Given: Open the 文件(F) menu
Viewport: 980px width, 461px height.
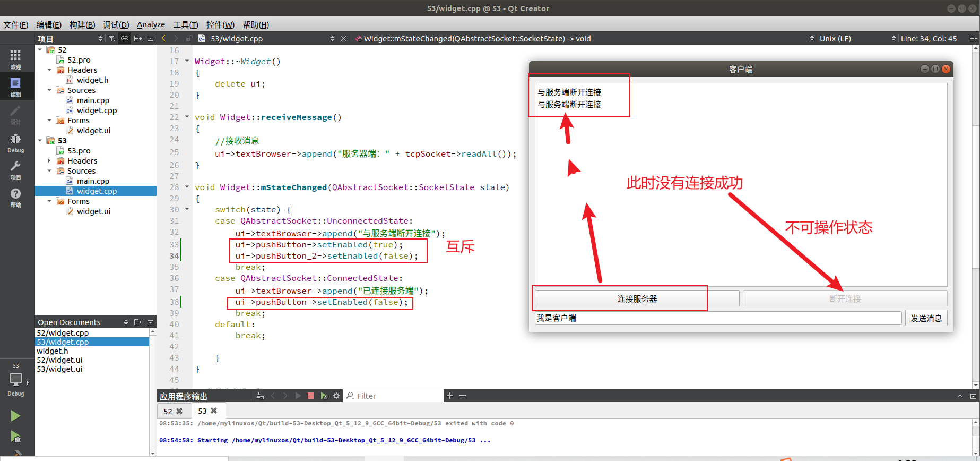Looking at the screenshot, I should click(x=16, y=24).
